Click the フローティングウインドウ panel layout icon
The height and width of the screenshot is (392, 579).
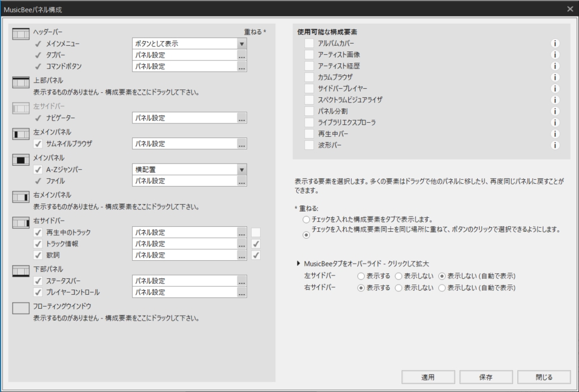click(21, 307)
